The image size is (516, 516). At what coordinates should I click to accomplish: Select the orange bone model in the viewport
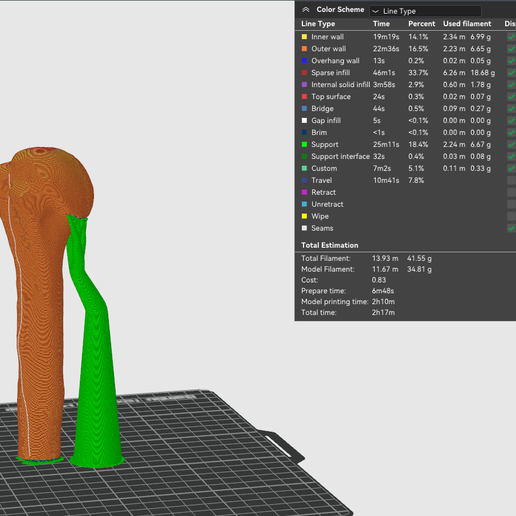[x=40, y=300]
